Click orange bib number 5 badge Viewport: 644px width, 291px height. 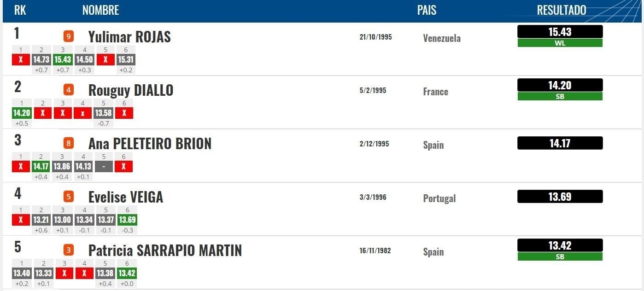pyautogui.click(x=69, y=197)
